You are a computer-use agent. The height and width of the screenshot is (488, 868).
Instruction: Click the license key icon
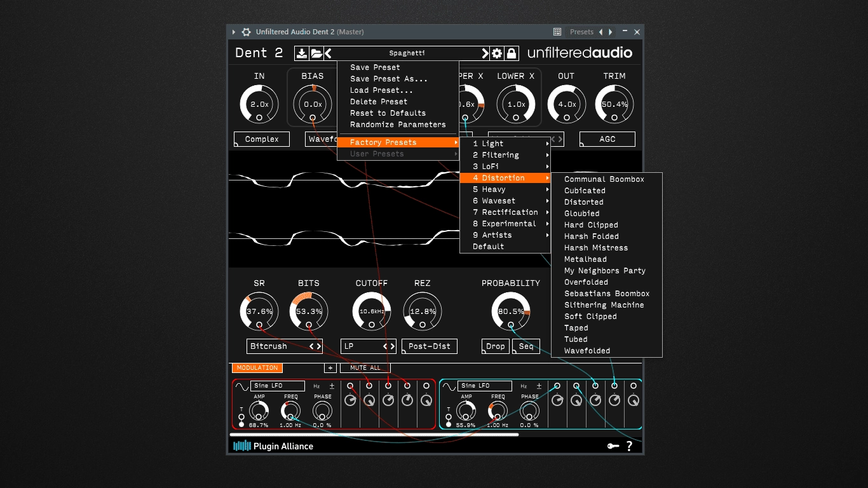tap(613, 446)
